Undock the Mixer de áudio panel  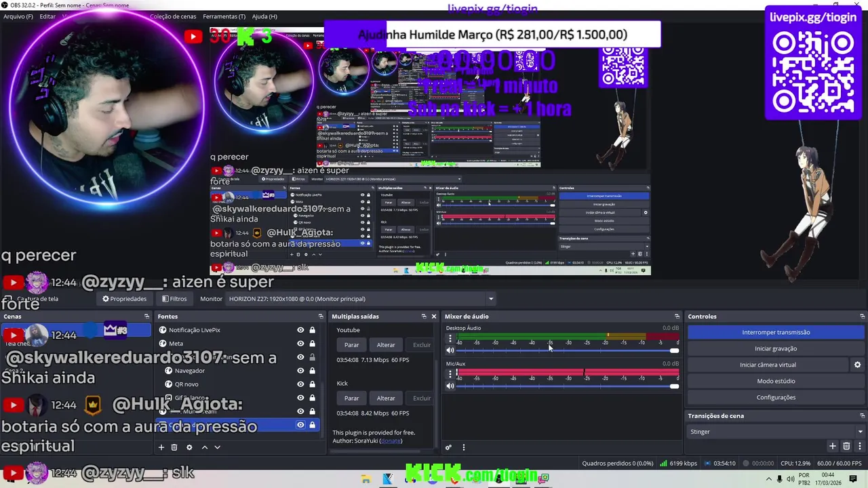coord(677,317)
